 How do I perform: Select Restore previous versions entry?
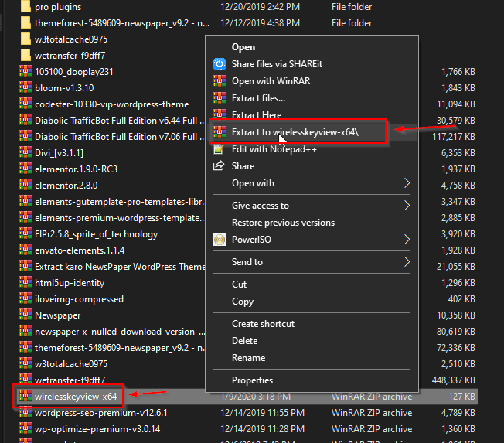pyautogui.click(x=283, y=223)
